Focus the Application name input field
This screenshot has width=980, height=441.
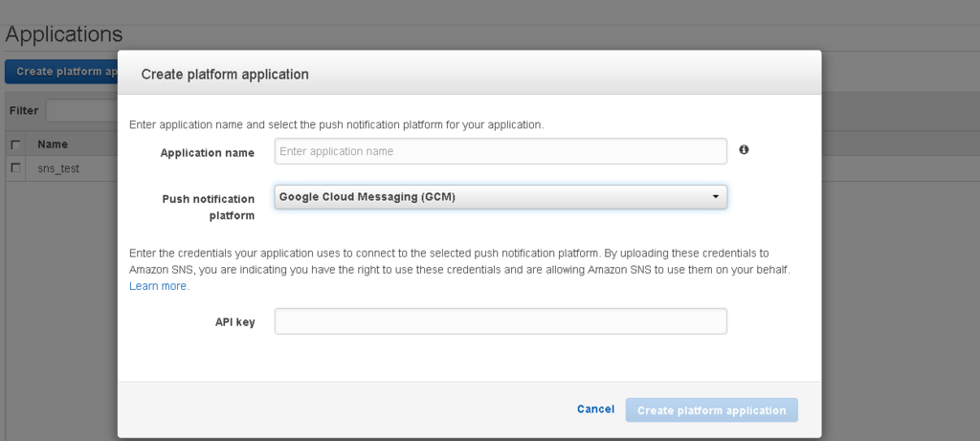pyautogui.click(x=501, y=151)
